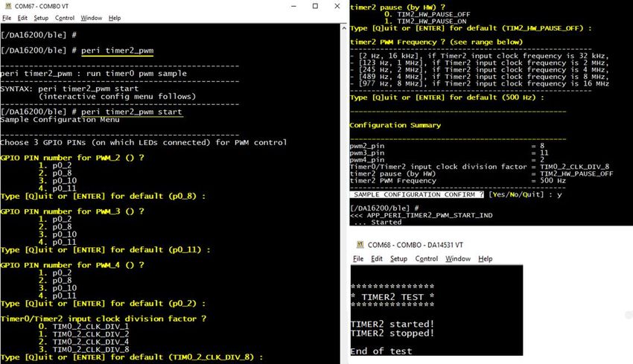Screen dimensions: 633x364
Task: Open the Help menu in COM67 window
Action: (x=115, y=18)
